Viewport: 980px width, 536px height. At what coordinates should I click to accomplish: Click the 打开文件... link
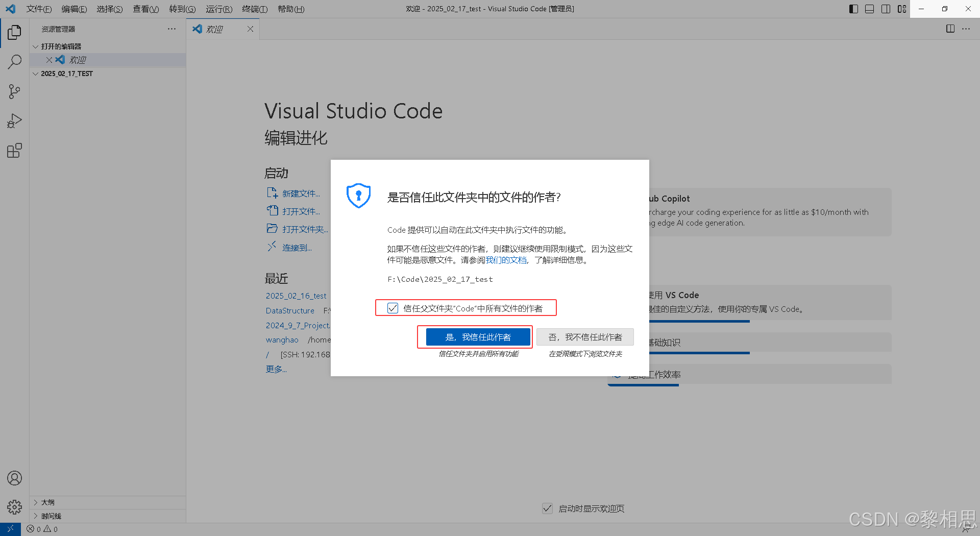(x=301, y=211)
